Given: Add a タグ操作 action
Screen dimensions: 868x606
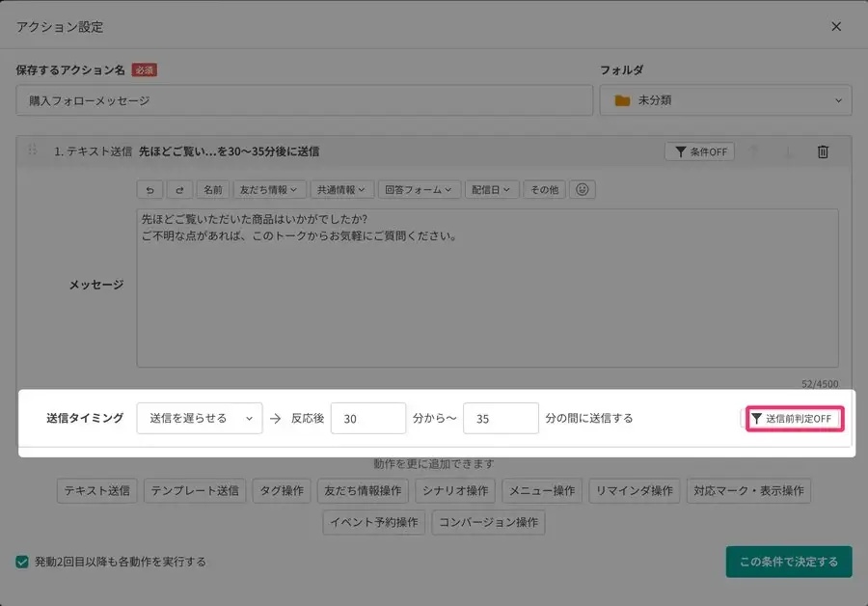Looking at the screenshot, I should click(x=282, y=491).
